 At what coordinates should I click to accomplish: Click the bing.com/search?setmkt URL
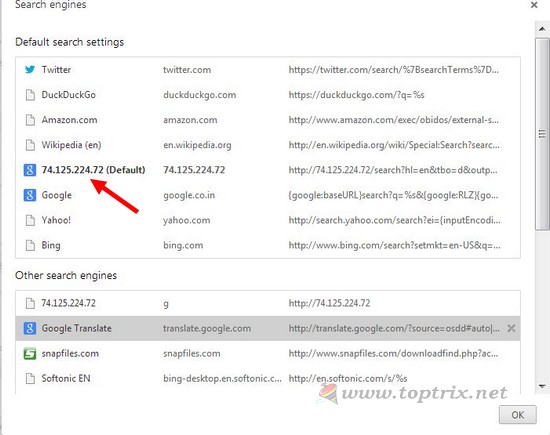point(395,245)
